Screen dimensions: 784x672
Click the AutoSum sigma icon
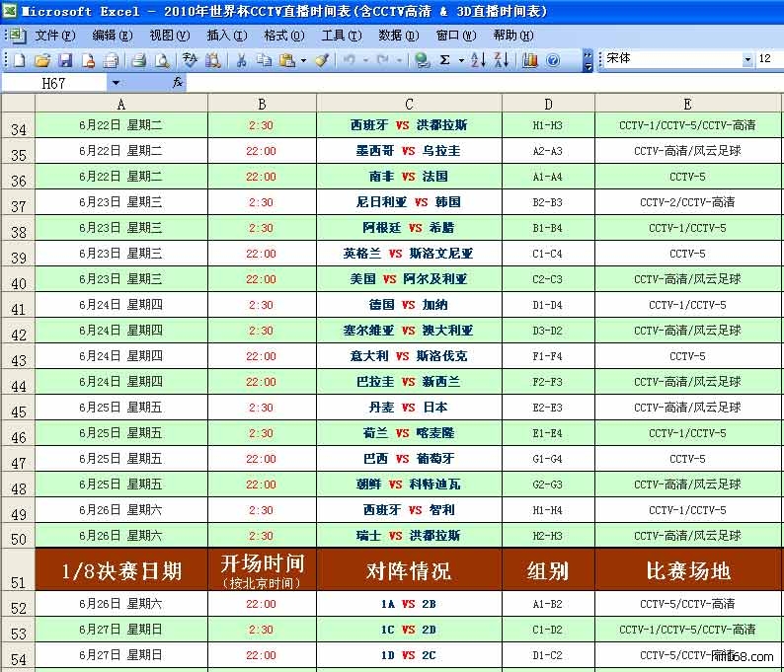pos(444,60)
